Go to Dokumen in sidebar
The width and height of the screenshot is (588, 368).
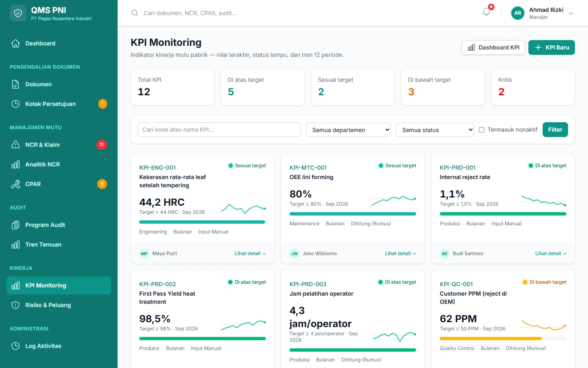click(x=59, y=84)
